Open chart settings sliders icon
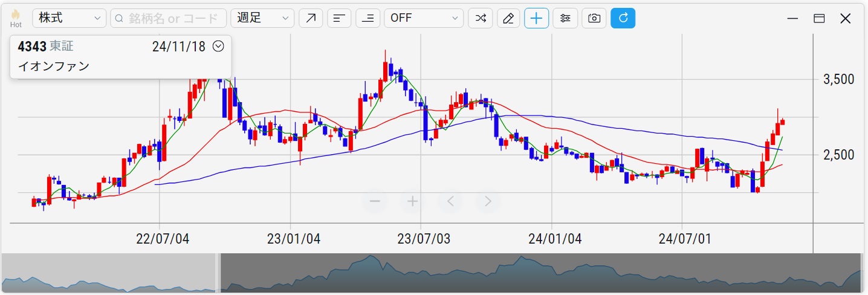This screenshot has height=295, width=868. (565, 18)
